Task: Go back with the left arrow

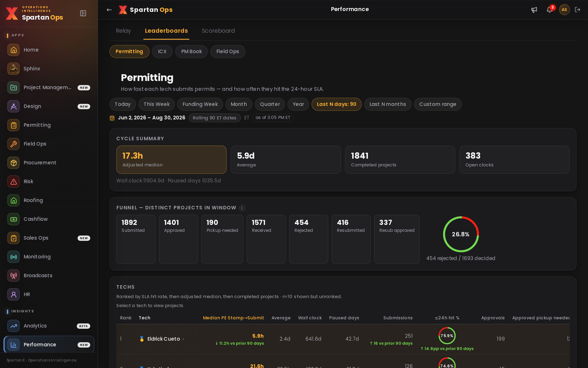Action: click(x=109, y=10)
